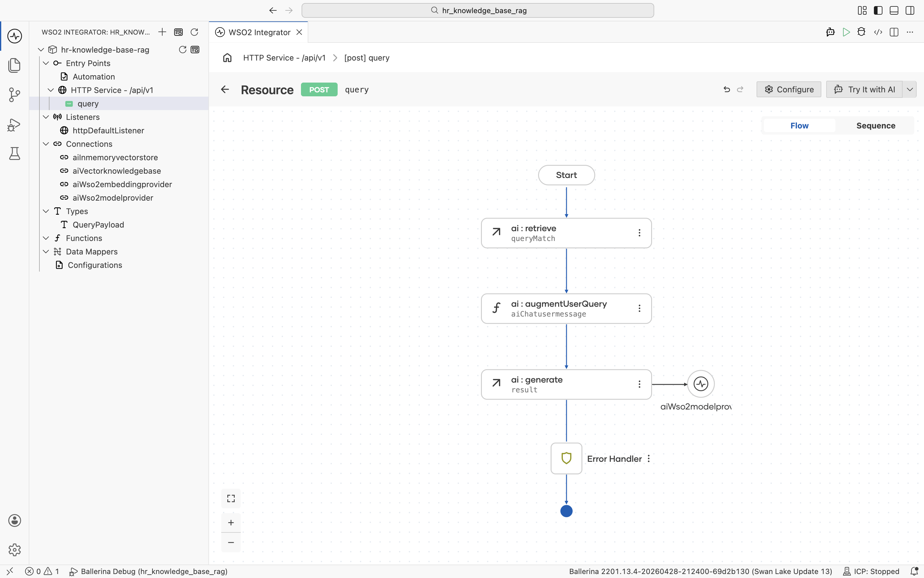Split the editor right

[x=894, y=32]
